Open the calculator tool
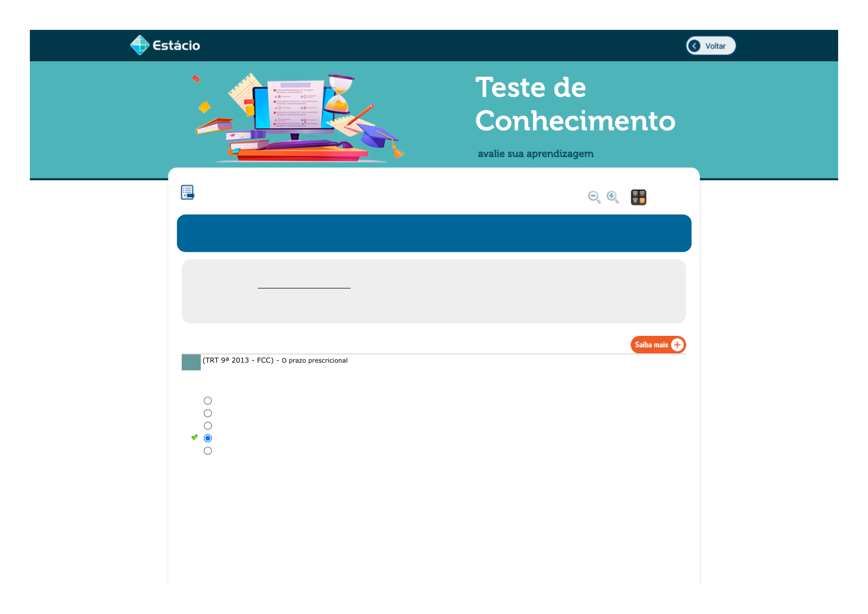The image size is (868, 614). [x=638, y=197]
